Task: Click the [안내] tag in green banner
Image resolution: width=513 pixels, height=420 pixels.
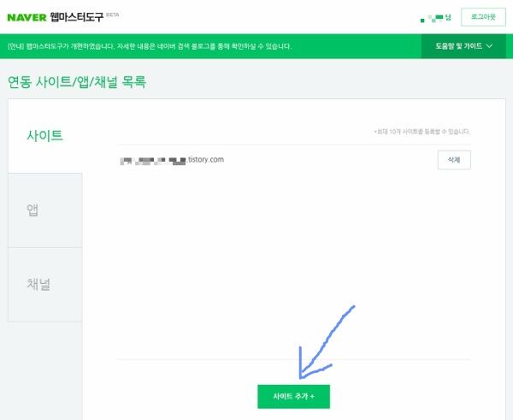Action: pos(15,46)
